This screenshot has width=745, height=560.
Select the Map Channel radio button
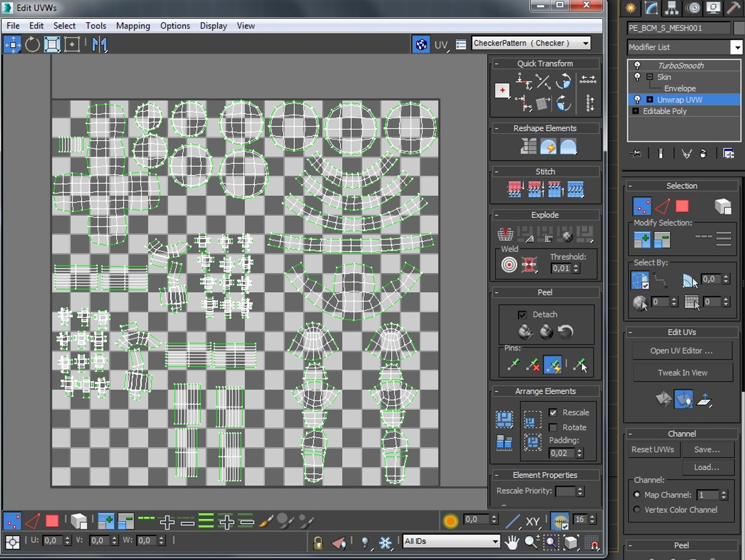tap(637, 495)
